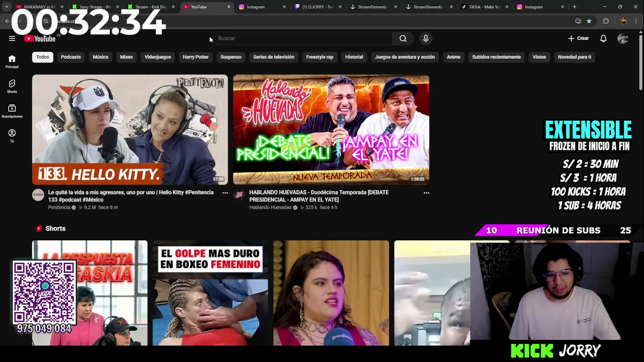
Task: Open the short with woman at podimo microphone
Action: (x=331, y=293)
